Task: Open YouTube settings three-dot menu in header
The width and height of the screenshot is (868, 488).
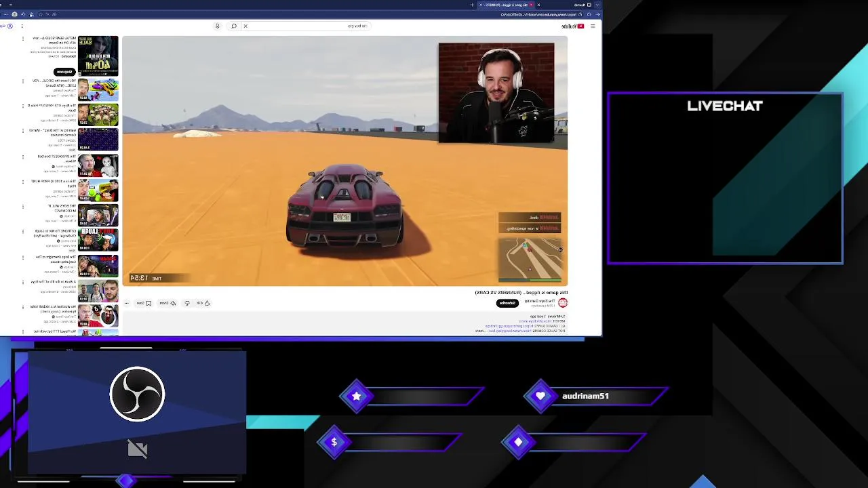Action: coord(22,26)
